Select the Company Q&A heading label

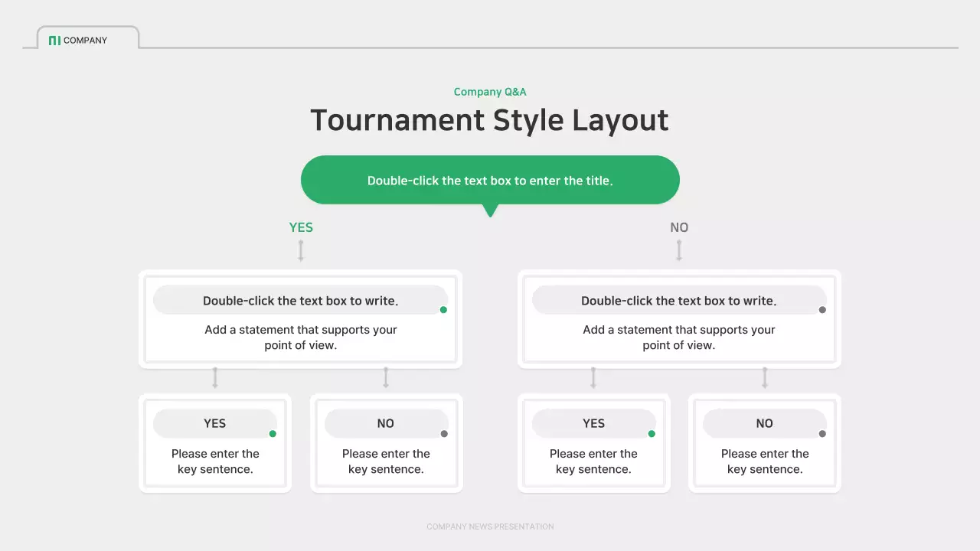click(x=490, y=92)
